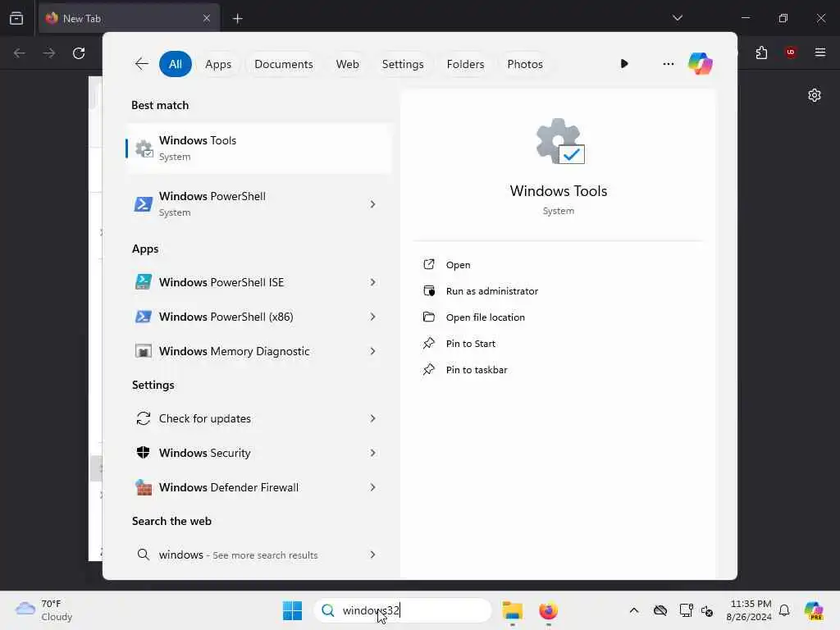This screenshot has width=840, height=630.
Task: Click web search 'windows' result
Action: 258,555
